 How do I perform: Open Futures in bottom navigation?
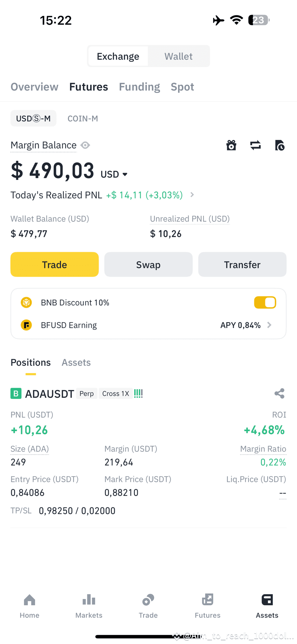(208, 606)
